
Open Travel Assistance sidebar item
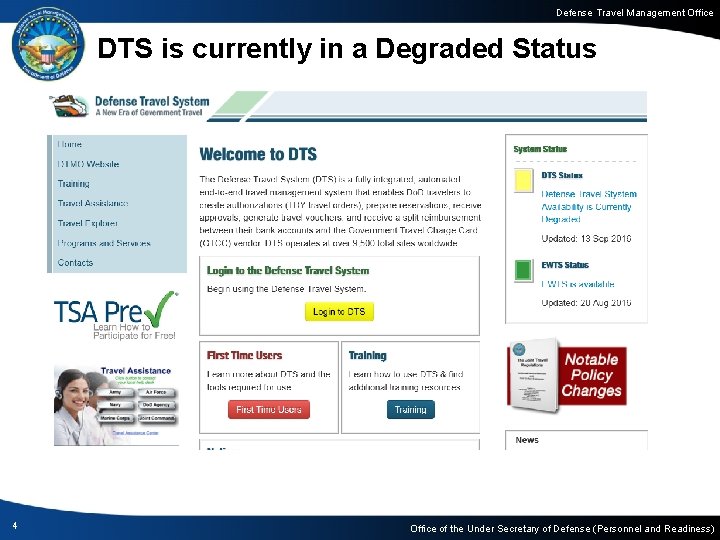(93, 203)
